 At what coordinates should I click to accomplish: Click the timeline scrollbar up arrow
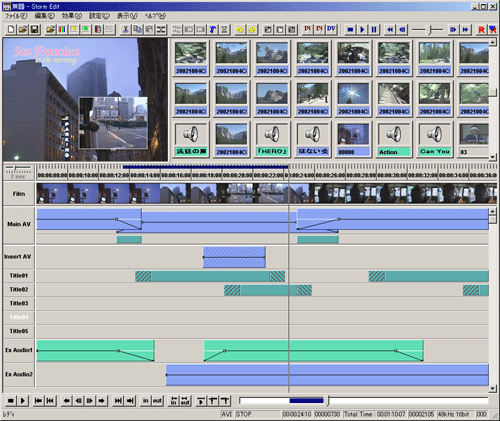tap(493, 211)
